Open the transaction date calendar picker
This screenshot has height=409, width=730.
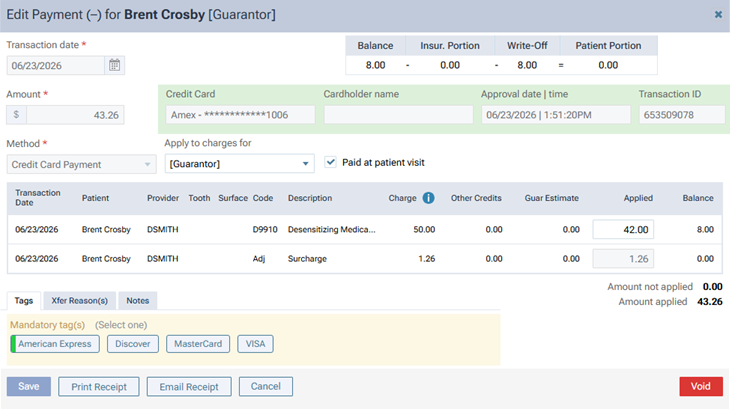pos(115,65)
